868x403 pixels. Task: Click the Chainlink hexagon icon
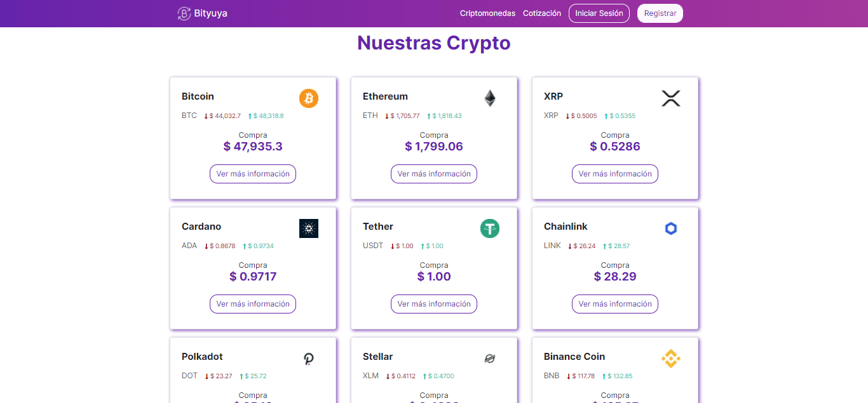[x=671, y=228]
